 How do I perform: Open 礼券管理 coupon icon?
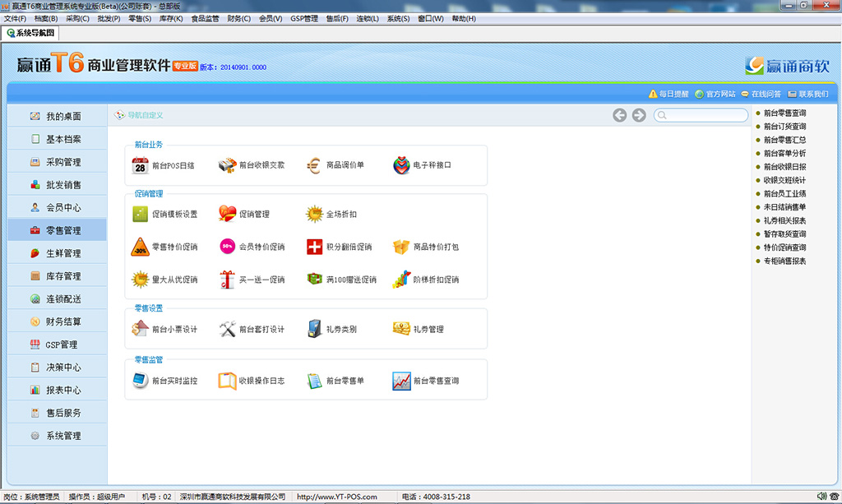click(x=401, y=329)
